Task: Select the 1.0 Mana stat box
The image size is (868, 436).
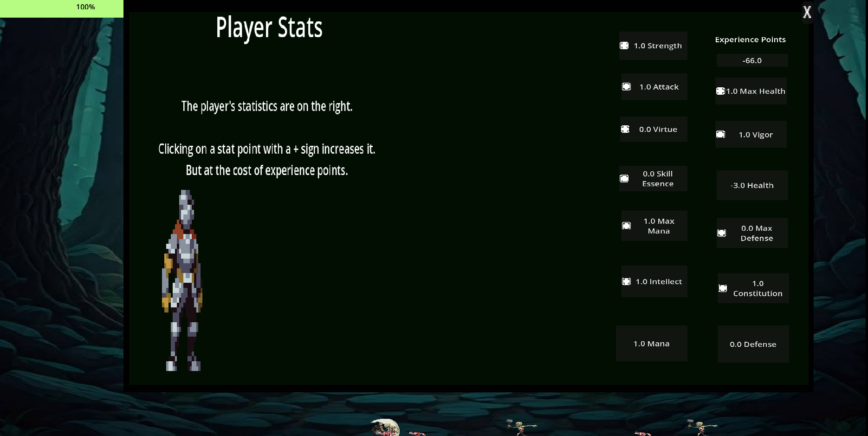Action: (x=651, y=344)
